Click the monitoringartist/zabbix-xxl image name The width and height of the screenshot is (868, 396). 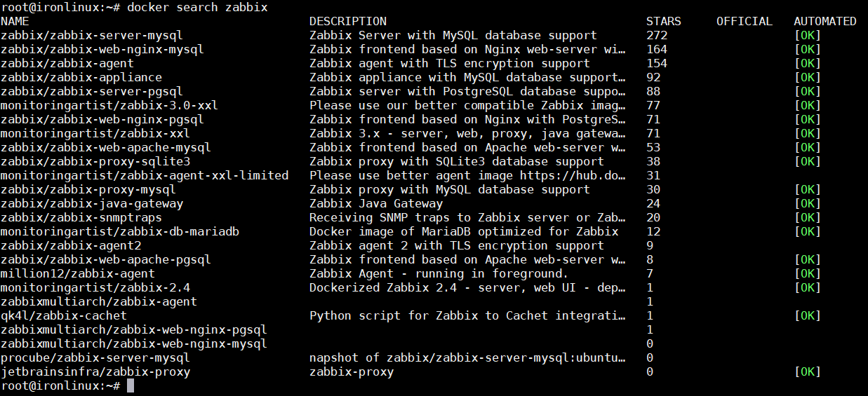(95, 133)
